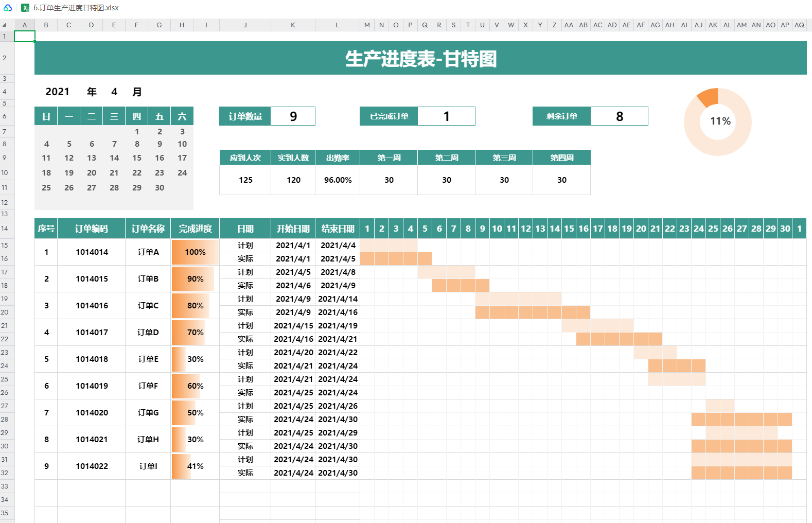Click the 剩余订单 value 8
The image size is (812, 523).
[x=619, y=116]
